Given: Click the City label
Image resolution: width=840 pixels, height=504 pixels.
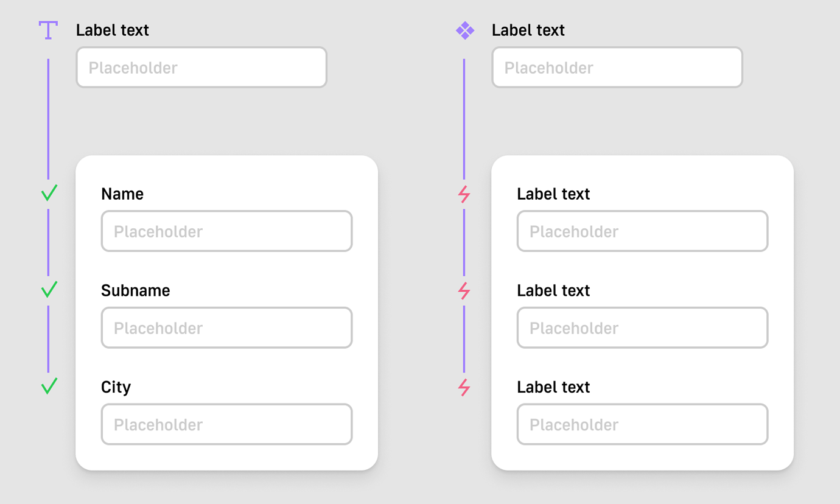Looking at the screenshot, I should click(116, 387).
